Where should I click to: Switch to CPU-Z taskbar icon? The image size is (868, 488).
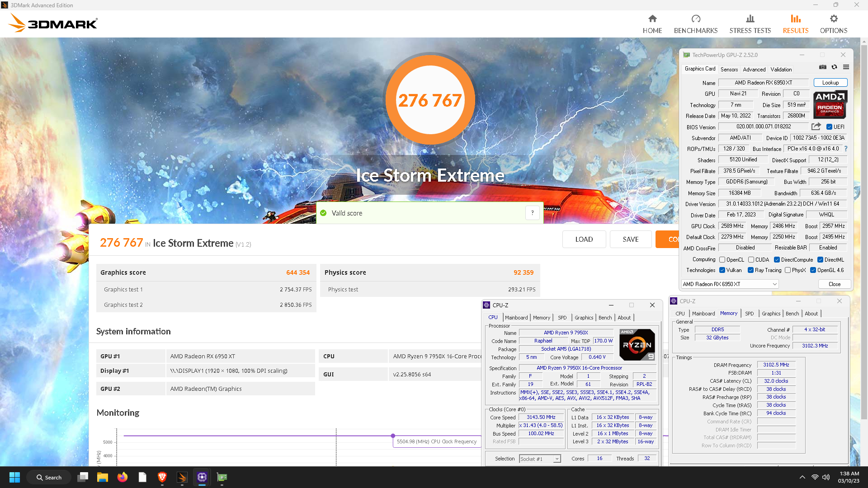click(202, 477)
